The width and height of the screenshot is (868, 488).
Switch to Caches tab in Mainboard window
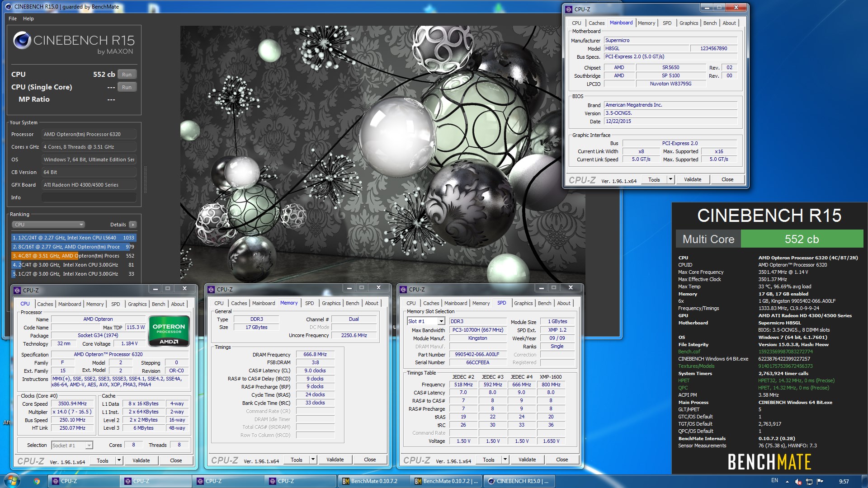(596, 23)
